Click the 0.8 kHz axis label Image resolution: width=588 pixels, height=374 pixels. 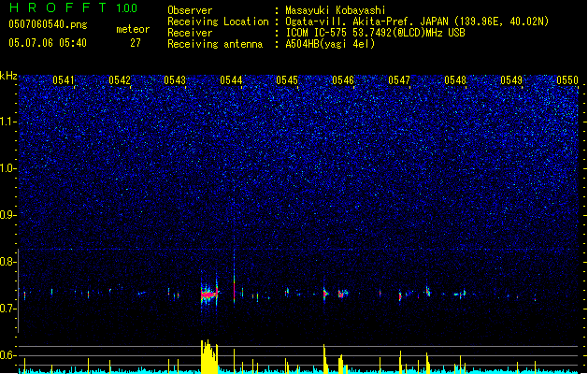point(7,262)
